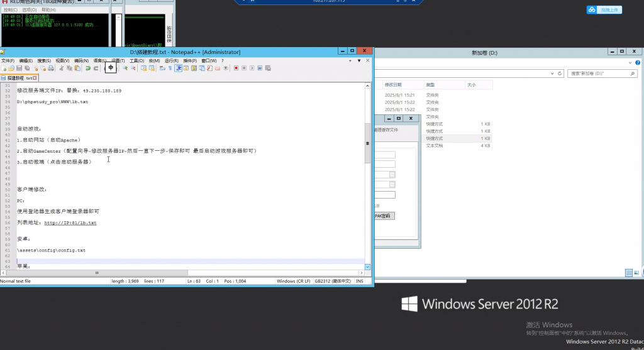Screen dimensions: 644x350
Task: Click the Save icon in Notepad++ toolbar
Action: (x=19, y=68)
